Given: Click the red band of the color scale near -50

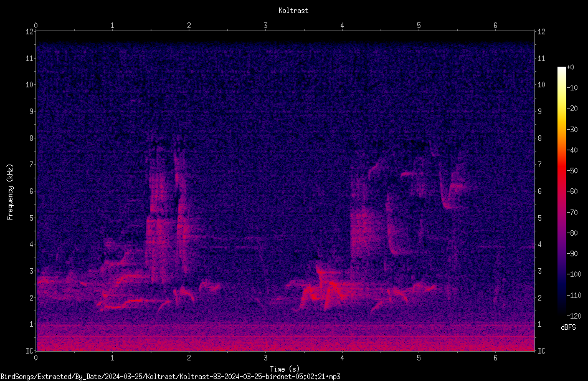Looking at the screenshot, I should [561, 171].
